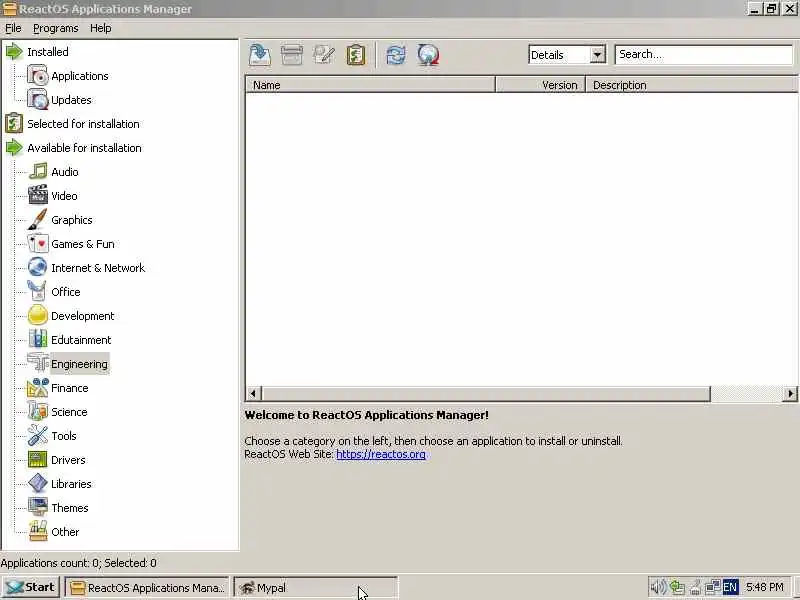The width and height of the screenshot is (800, 600).
Task: Click the Modify toolbar icon
Action: pyautogui.click(x=324, y=55)
